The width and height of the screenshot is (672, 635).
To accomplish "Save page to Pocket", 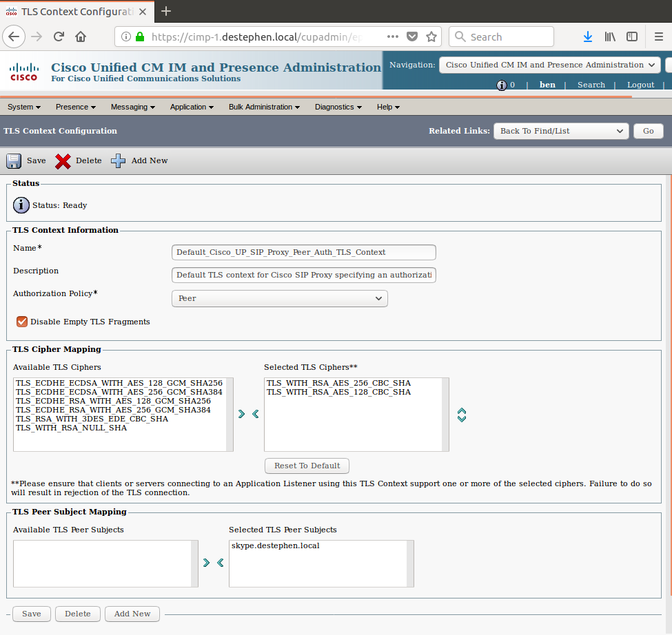I will coord(412,37).
